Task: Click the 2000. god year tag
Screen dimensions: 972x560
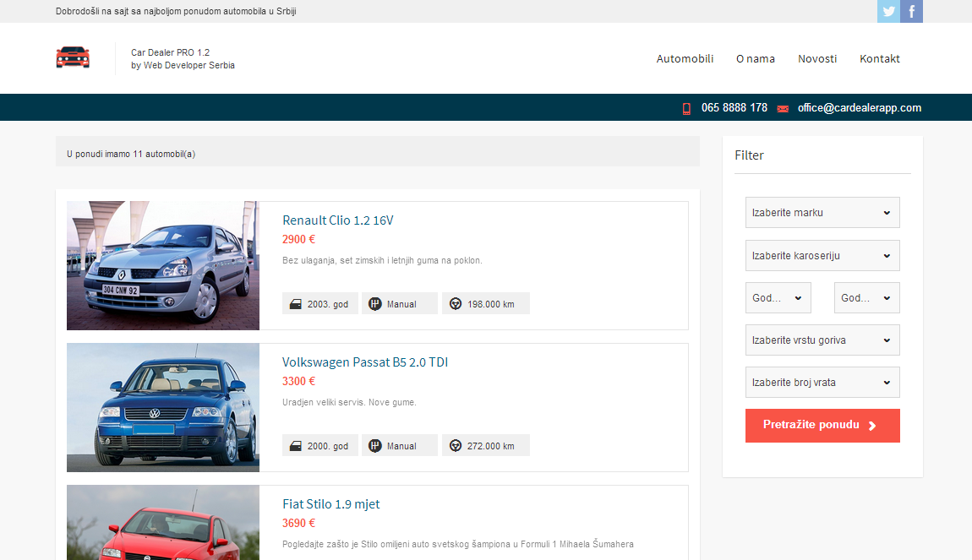Action: click(x=320, y=446)
